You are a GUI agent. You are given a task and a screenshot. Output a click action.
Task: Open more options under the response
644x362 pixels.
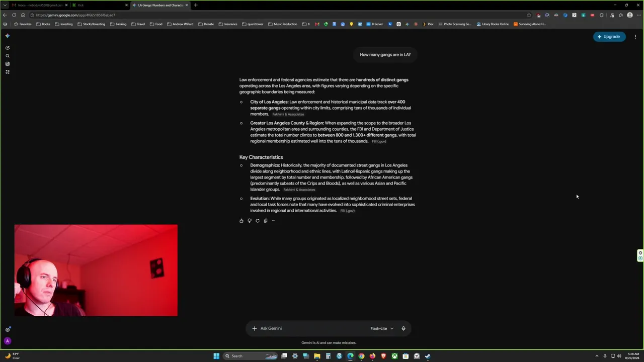pos(274,221)
